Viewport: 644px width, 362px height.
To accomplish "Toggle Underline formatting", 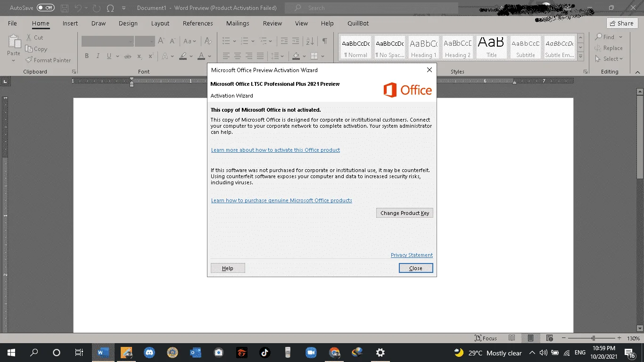I will pos(109,56).
